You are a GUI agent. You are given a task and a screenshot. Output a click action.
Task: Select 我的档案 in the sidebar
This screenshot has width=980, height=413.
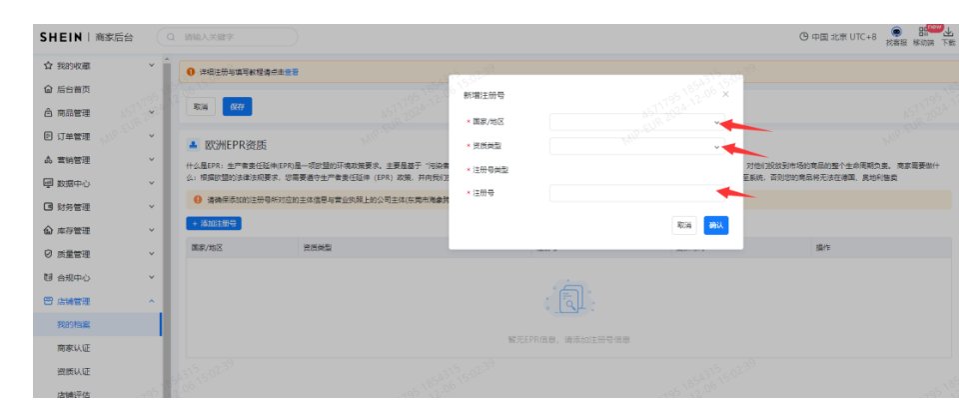98,325
